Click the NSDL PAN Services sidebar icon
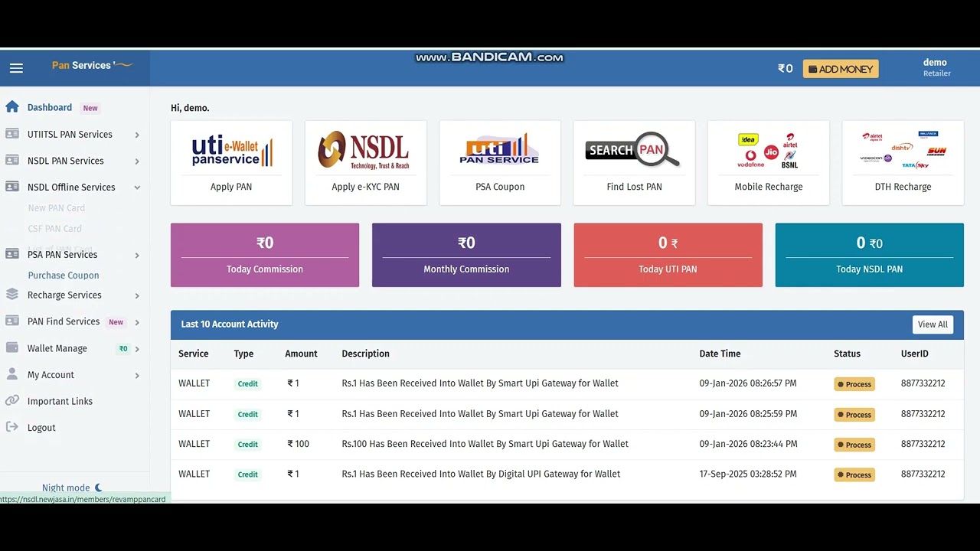 click(12, 161)
